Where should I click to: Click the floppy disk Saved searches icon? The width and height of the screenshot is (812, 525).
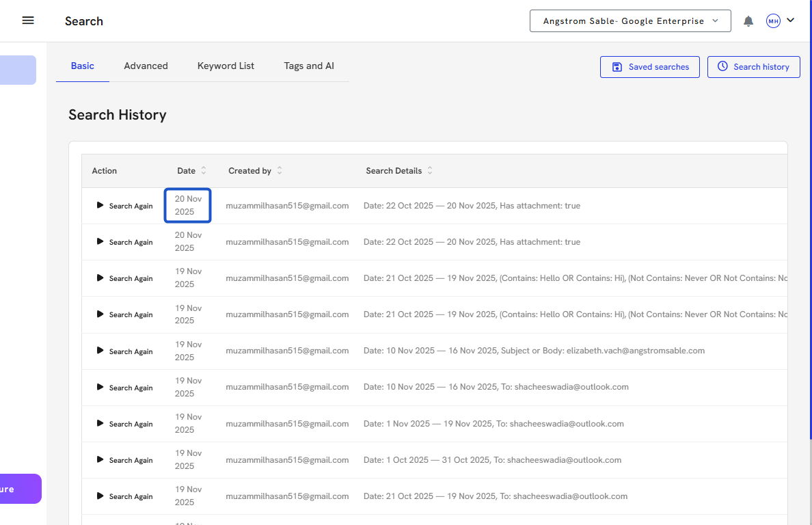[x=617, y=67]
